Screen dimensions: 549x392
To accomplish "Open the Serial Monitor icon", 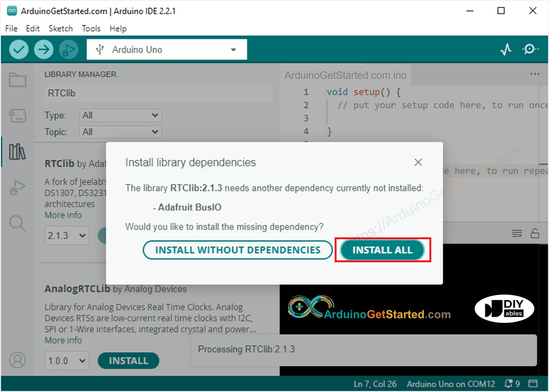I will coord(530,49).
